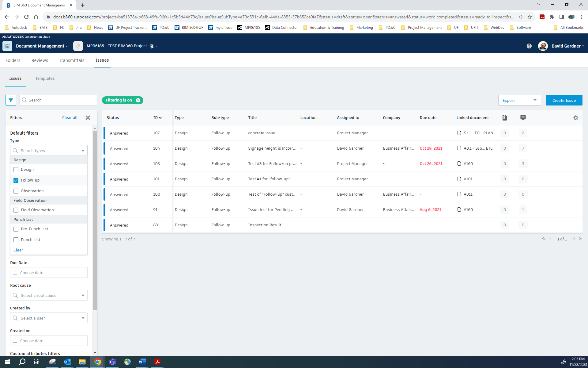Open the Root cause dropdown
The width and height of the screenshot is (588, 368).
(49, 295)
